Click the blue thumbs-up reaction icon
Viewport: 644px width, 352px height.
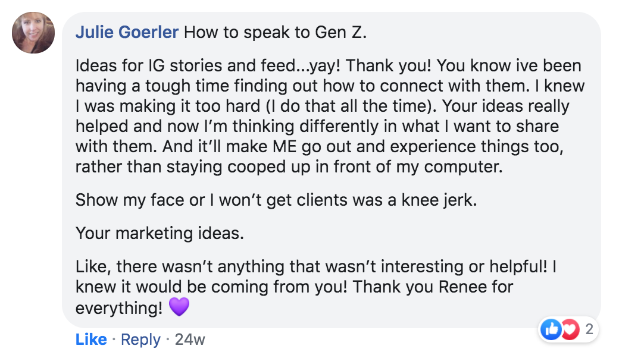551,329
